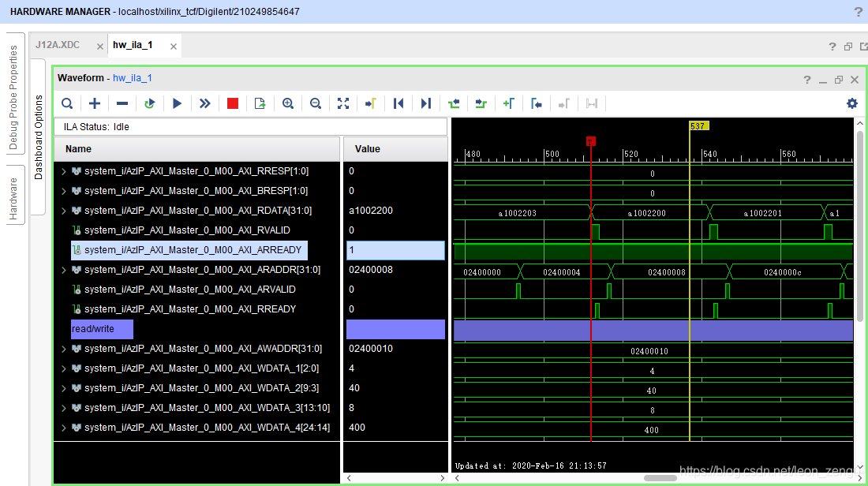
Task: Click the ARADDR value 02400008
Action: point(371,270)
